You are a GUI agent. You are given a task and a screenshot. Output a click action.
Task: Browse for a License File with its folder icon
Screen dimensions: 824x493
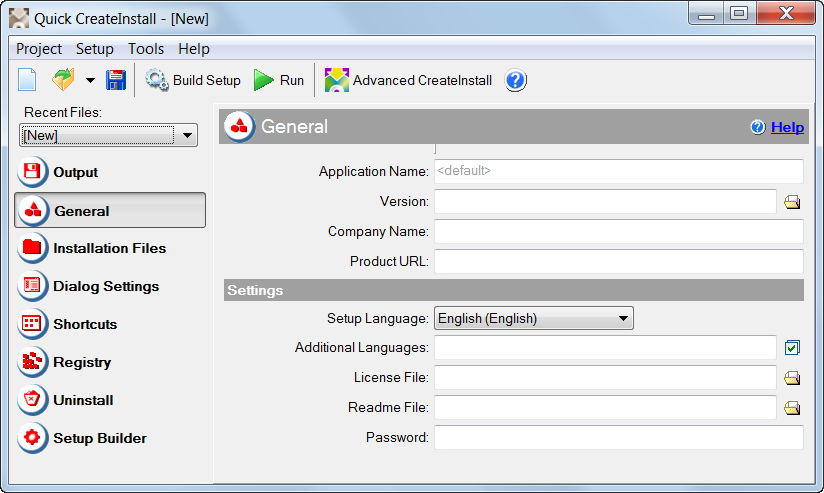point(792,378)
